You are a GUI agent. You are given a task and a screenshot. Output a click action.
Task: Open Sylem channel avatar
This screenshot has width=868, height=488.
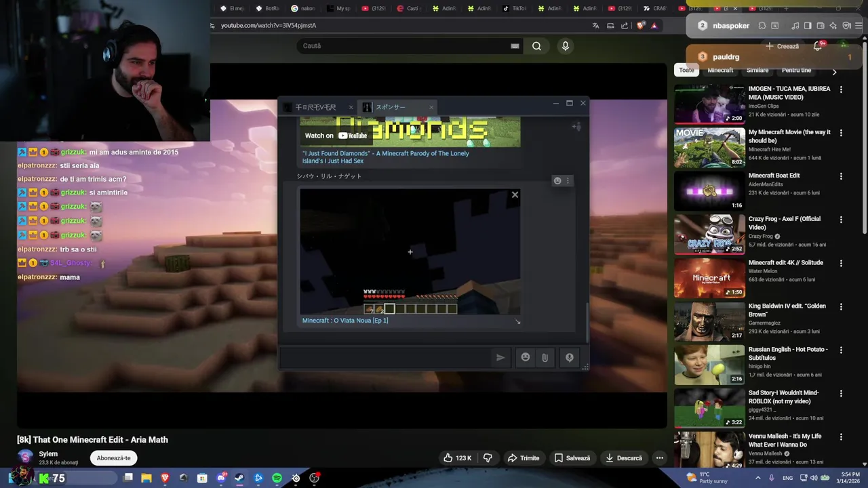point(25,457)
